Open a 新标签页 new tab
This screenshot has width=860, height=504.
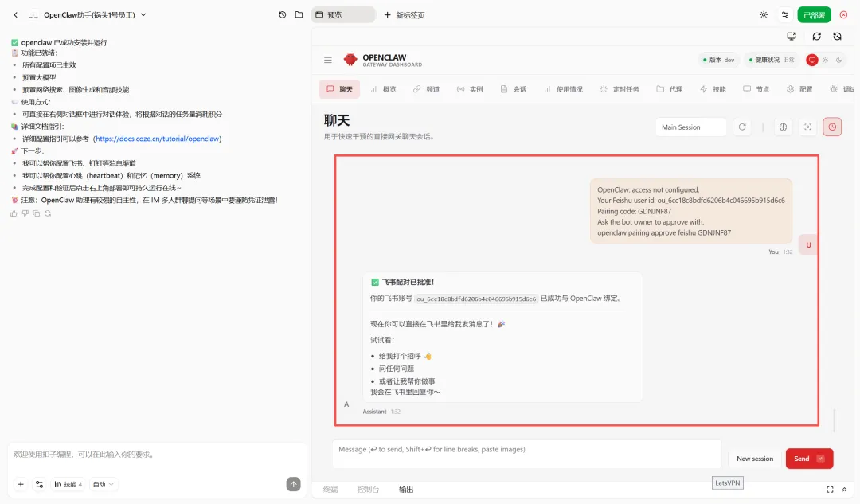click(x=405, y=15)
